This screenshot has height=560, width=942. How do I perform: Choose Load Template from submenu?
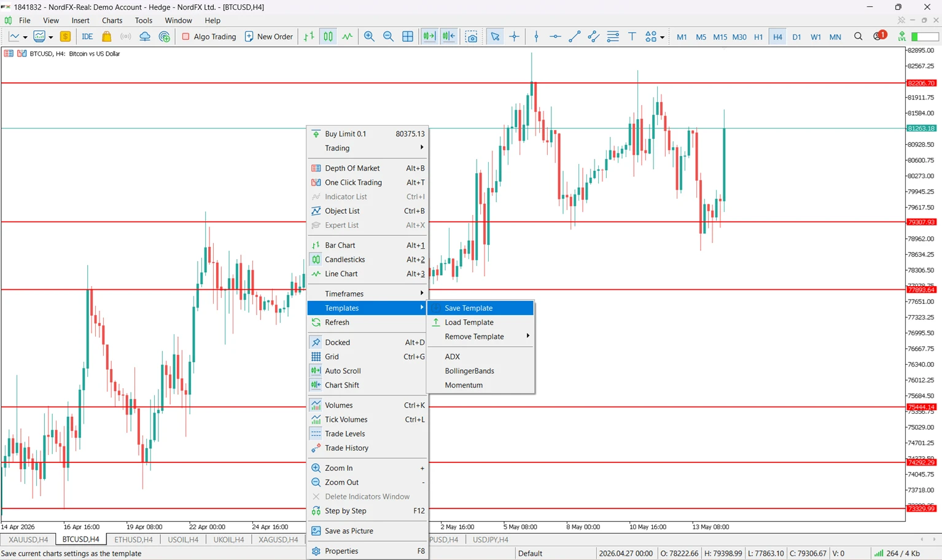(481, 322)
